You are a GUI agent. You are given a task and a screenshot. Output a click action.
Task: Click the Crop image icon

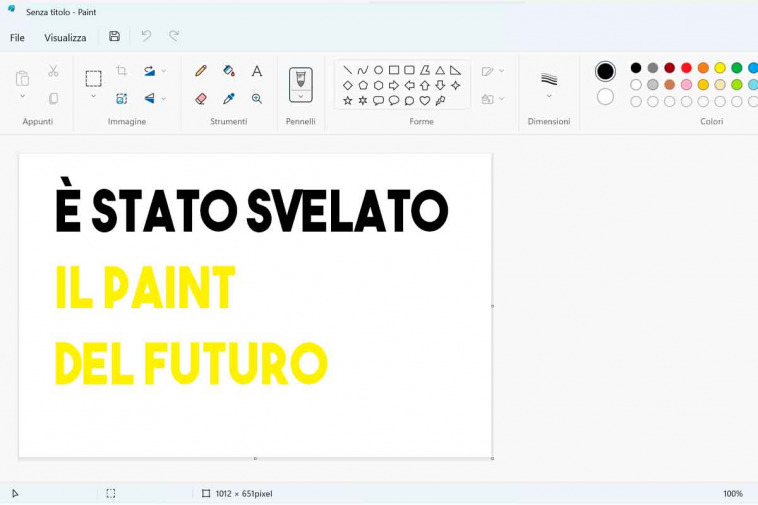pos(122,71)
